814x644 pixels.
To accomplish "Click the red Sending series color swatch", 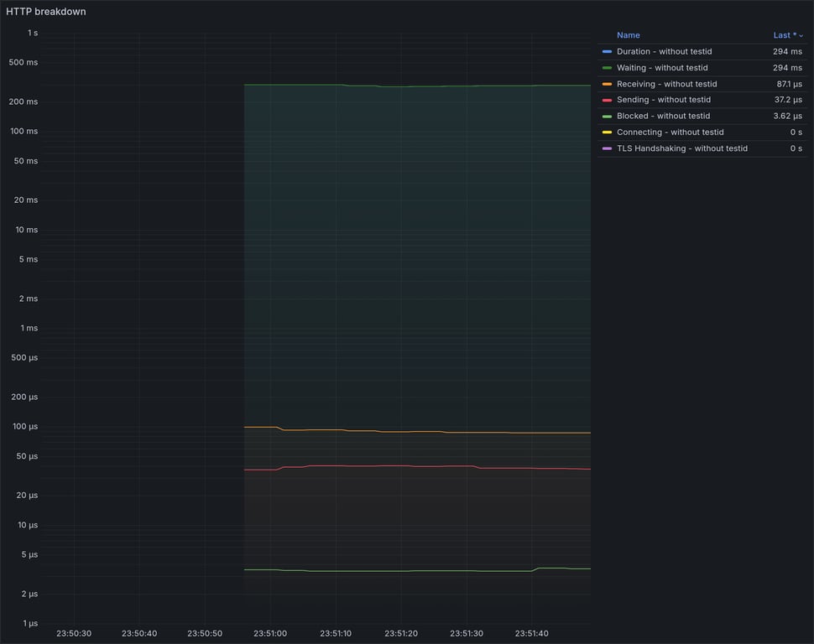I will [607, 100].
